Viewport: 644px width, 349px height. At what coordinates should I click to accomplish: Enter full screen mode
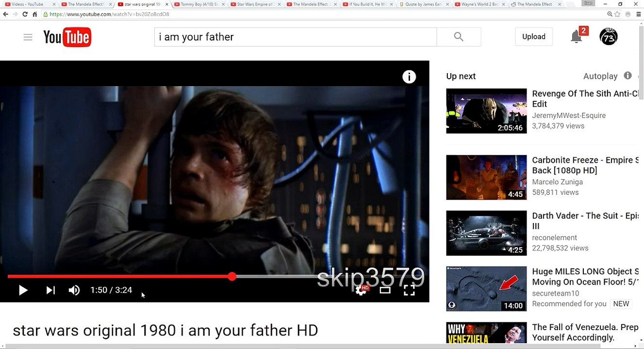pos(410,290)
